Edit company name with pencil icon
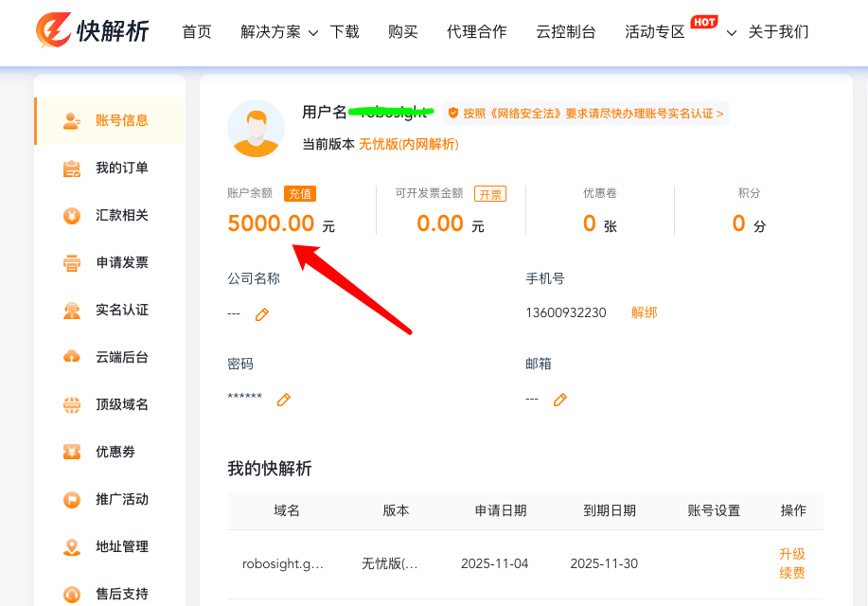 tap(262, 314)
